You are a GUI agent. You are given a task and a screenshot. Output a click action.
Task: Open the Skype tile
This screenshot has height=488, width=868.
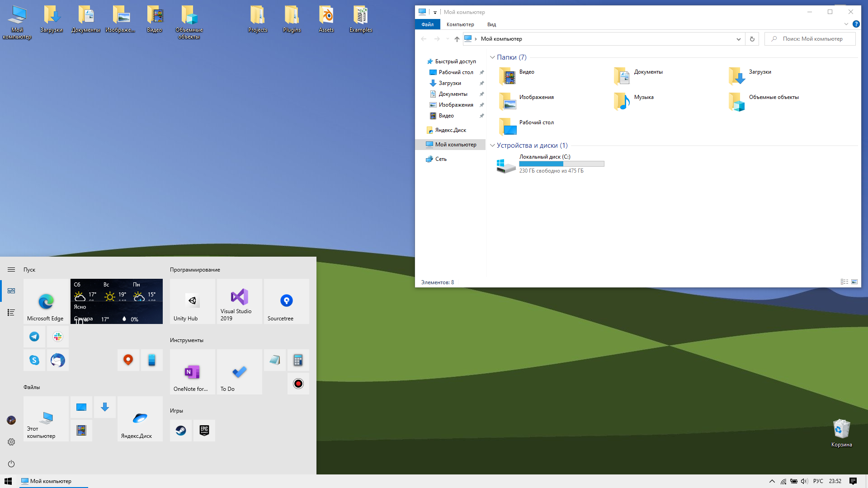34,360
